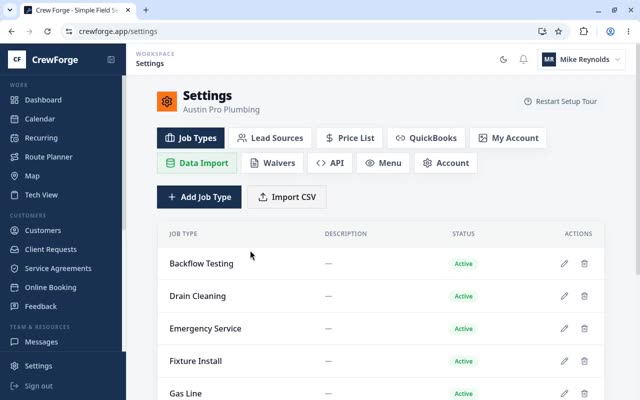Click Add Job Type button

coord(199,197)
